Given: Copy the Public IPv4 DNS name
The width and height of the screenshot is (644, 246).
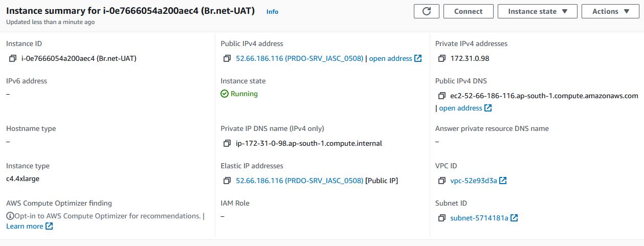Looking at the screenshot, I should [x=442, y=96].
